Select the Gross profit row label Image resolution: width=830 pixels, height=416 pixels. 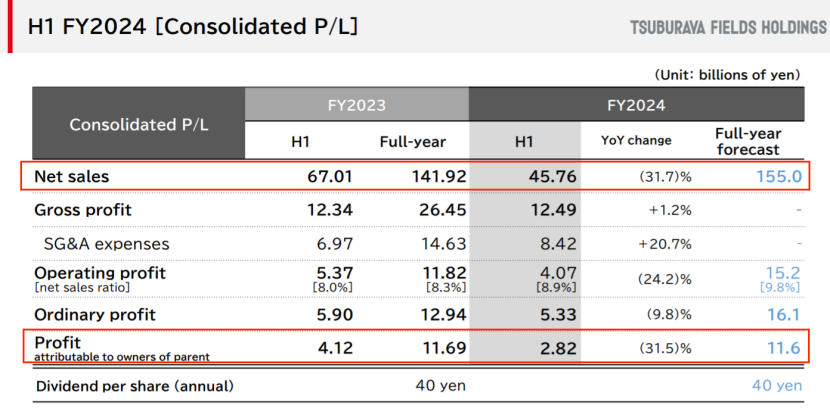click(83, 210)
